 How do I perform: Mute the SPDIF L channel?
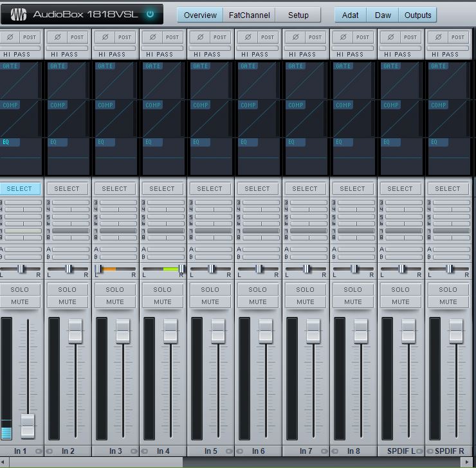pos(401,301)
